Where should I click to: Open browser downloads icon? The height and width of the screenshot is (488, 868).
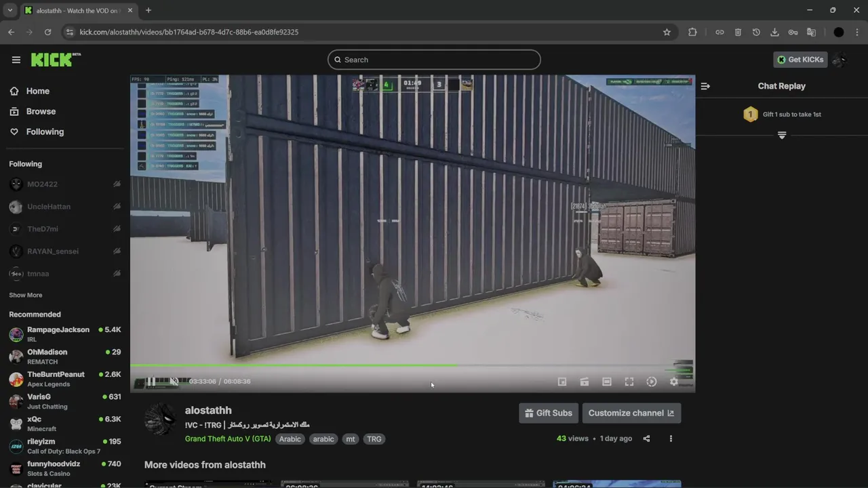pyautogui.click(x=774, y=32)
